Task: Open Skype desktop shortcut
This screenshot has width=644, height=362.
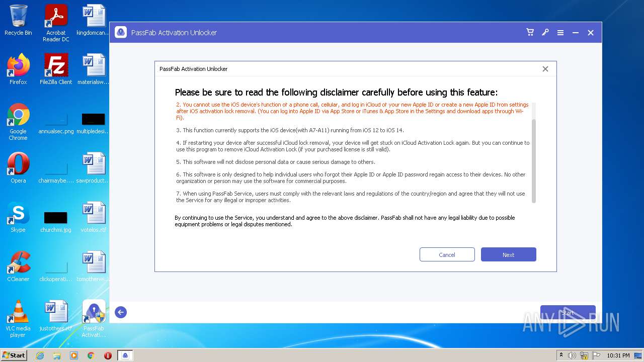Action: [18, 217]
